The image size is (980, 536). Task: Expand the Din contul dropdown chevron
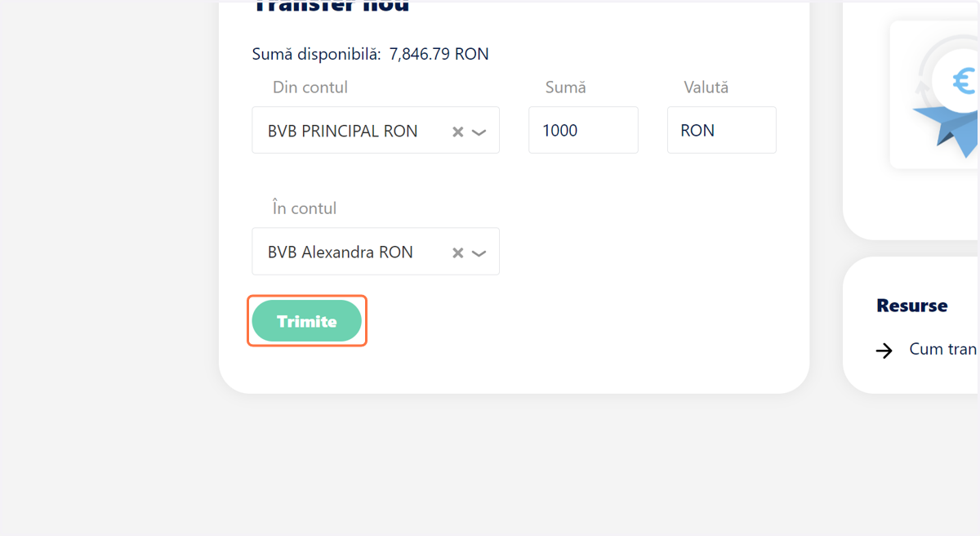479,132
